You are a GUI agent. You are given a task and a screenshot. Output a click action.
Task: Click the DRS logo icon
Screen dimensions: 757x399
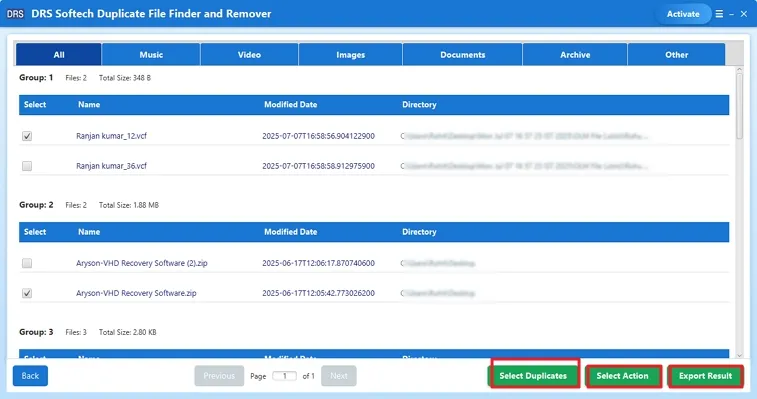coord(15,14)
